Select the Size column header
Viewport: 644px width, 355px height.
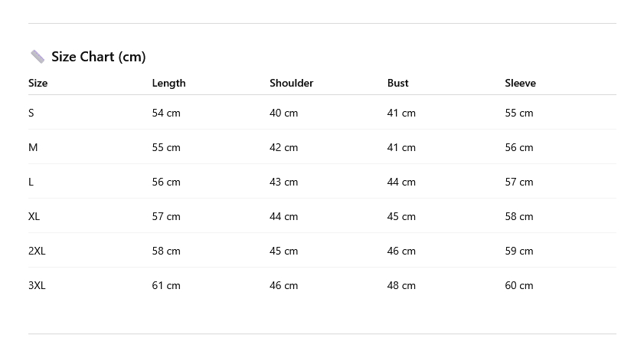coord(38,83)
